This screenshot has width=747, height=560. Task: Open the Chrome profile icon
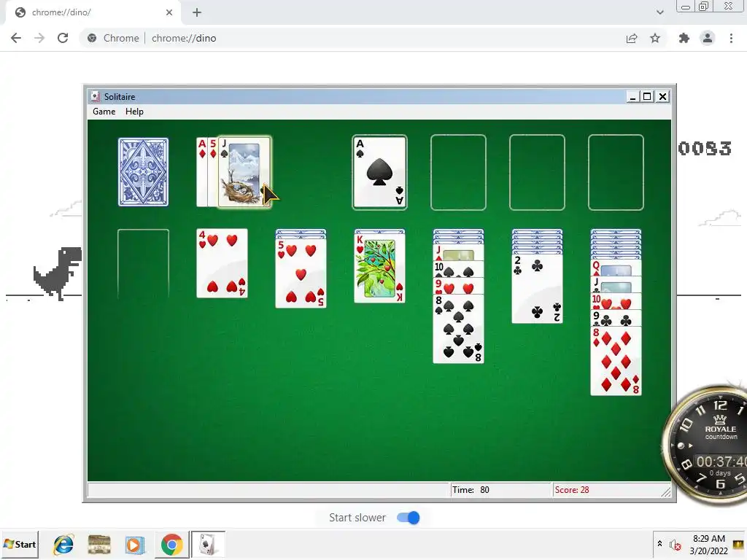pyautogui.click(x=708, y=38)
